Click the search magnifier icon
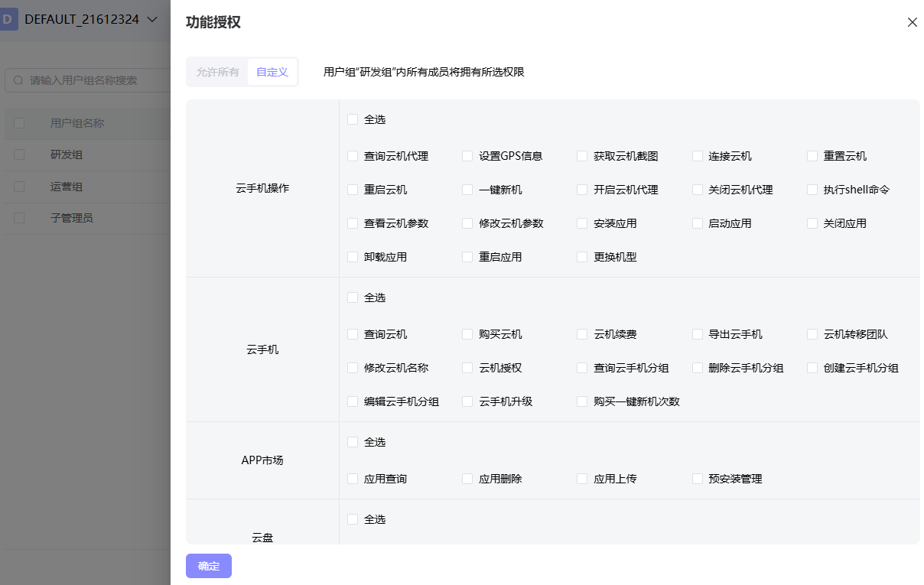Viewport: 924px width, 585px height. click(19, 80)
